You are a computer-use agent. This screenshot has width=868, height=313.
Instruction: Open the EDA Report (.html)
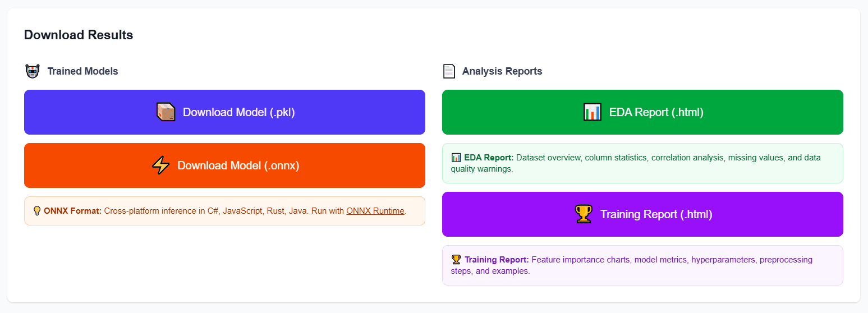[656, 112]
